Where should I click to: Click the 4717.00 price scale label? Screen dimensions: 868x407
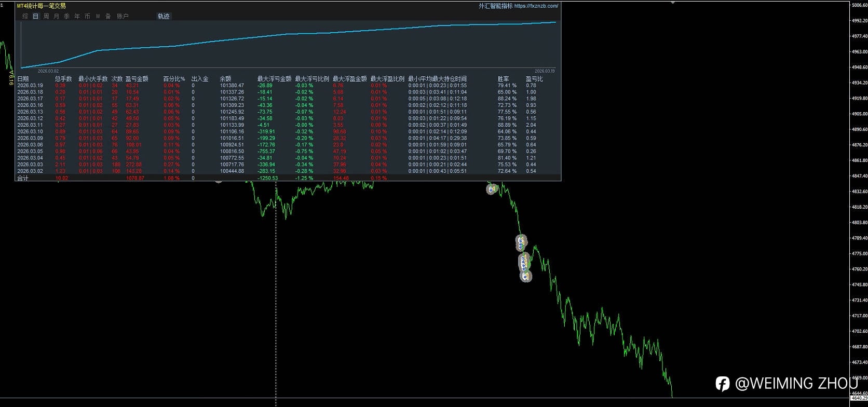(x=859, y=316)
